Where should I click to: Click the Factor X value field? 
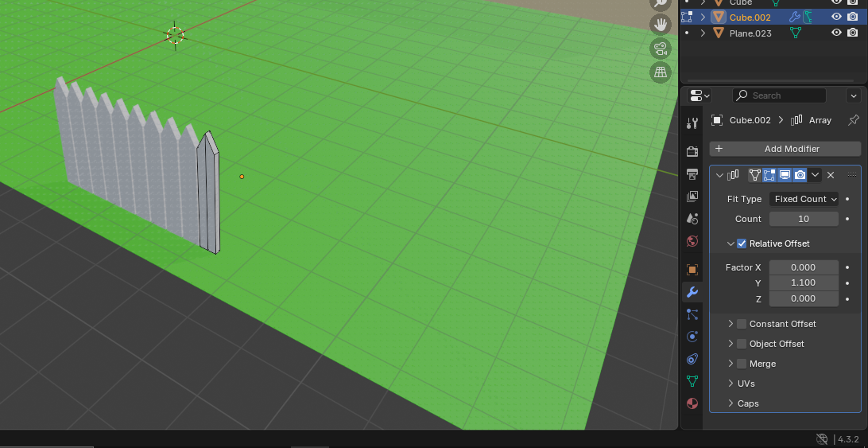pos(804,267)
